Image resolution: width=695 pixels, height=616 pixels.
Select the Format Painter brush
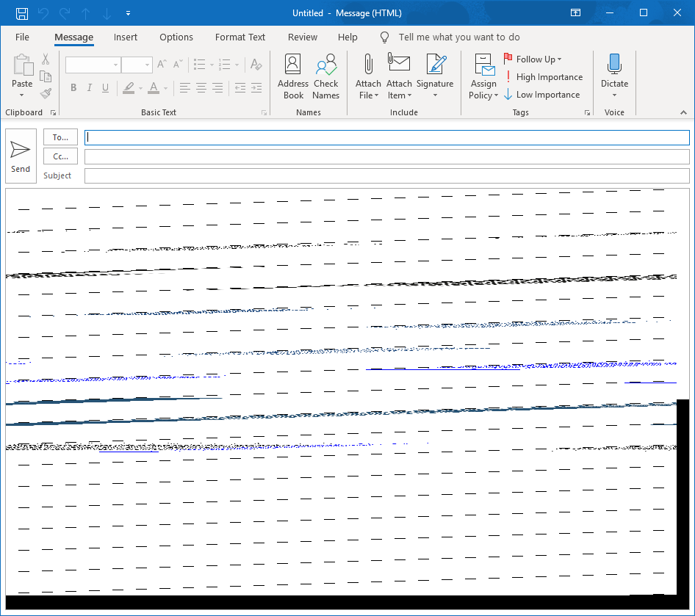(46, 93)
